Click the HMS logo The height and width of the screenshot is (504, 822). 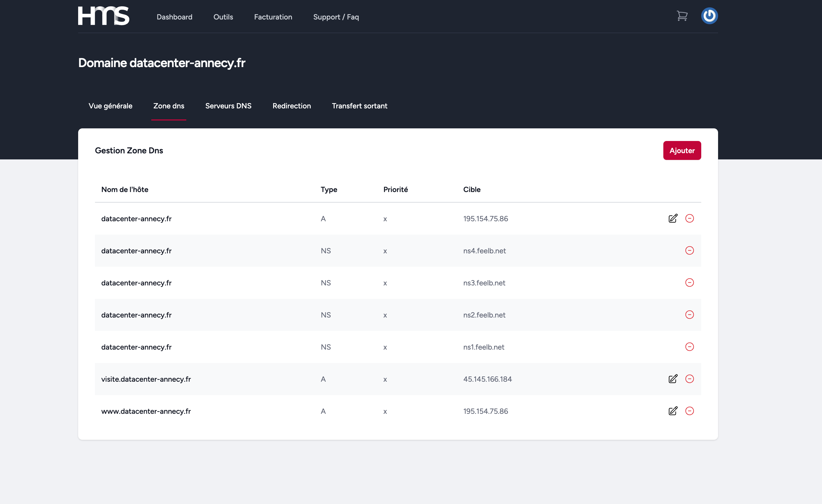tap(103, 16)
